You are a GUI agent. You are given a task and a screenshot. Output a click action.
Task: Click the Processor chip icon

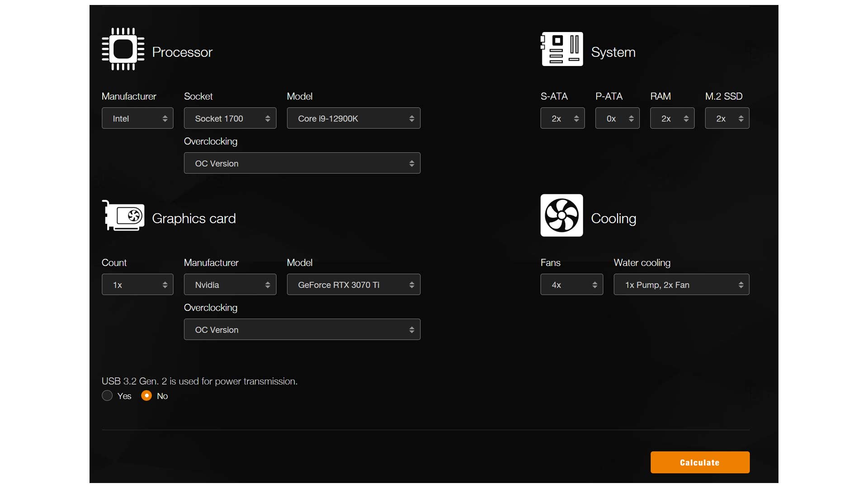coord(123,49)
